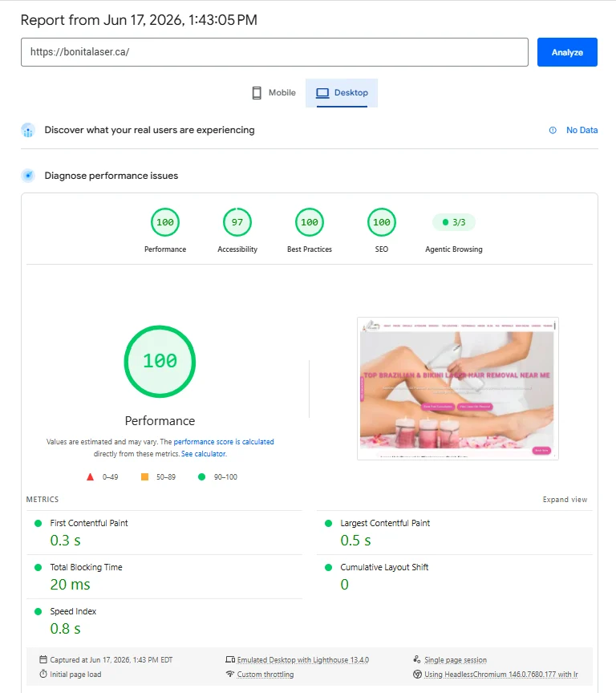The height and width of the screenshot is (693, 616).
Task: Click First Contentful Paint metric label
Action: [89, 523]
